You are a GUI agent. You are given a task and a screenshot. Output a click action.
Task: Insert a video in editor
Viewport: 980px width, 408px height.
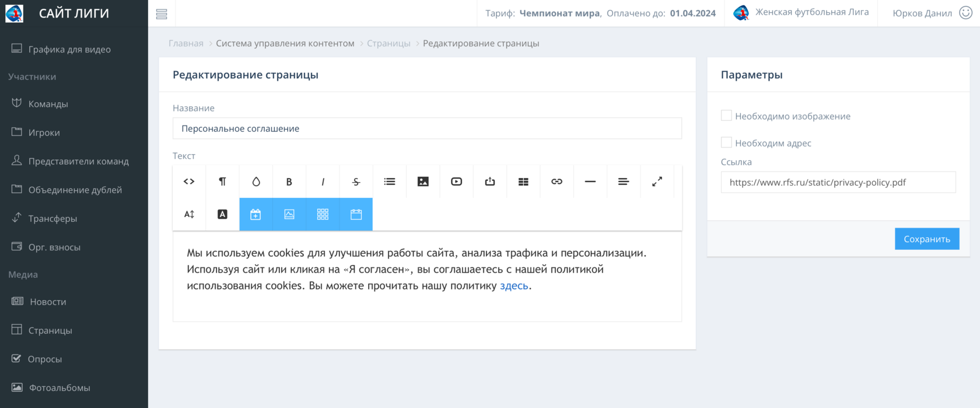[x=457, y=182]
